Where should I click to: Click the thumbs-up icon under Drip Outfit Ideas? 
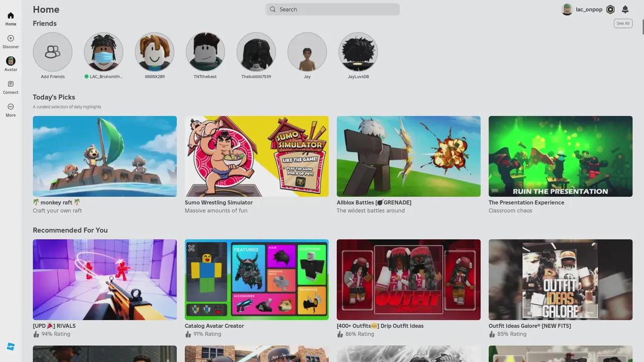[x=340, y=334]
